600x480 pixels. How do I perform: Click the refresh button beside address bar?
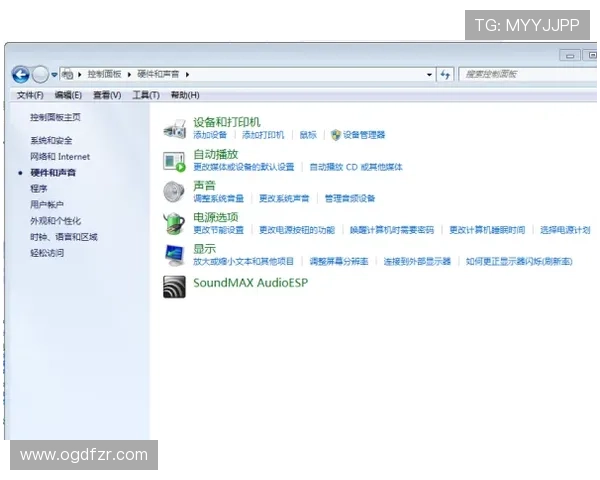coord(445,74)
